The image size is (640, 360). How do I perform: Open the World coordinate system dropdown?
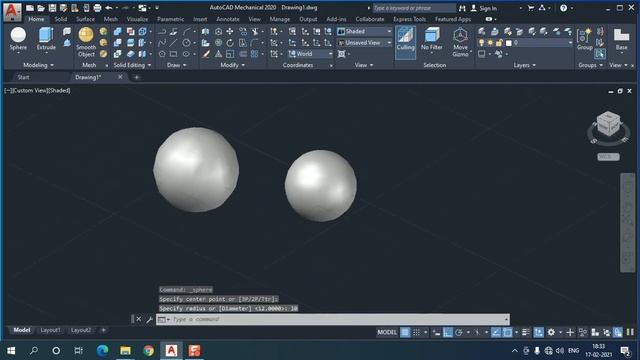310,54
